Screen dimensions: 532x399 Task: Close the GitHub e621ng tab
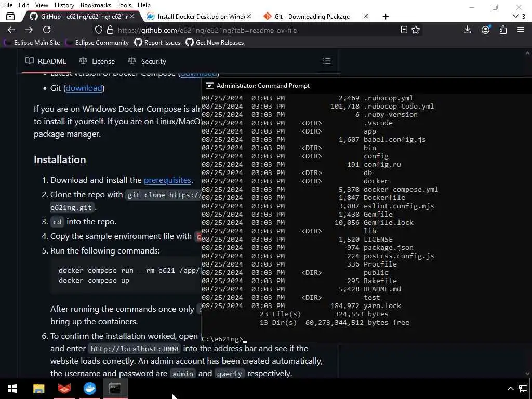tap(132, 16)
